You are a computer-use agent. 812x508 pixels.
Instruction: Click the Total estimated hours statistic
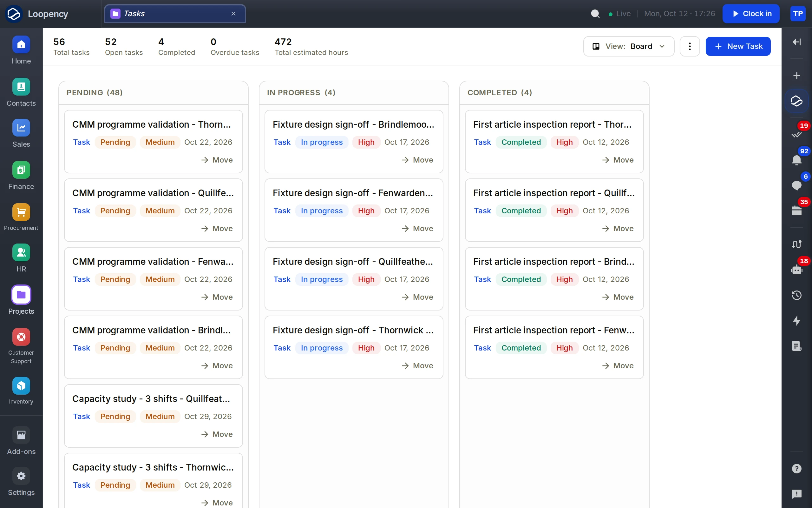click(x=311, y=46)
